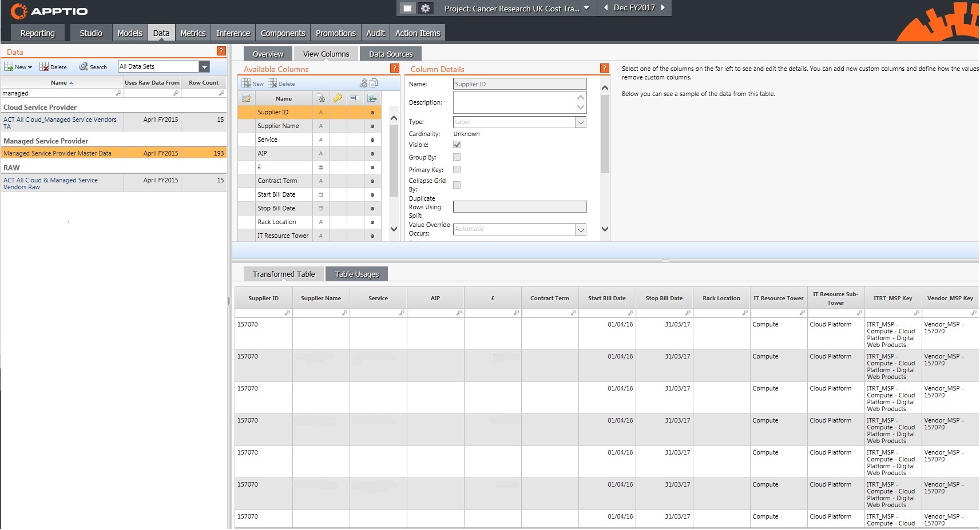
Task: Open the settings gear in top bar
Action: [x=426, y=8]
